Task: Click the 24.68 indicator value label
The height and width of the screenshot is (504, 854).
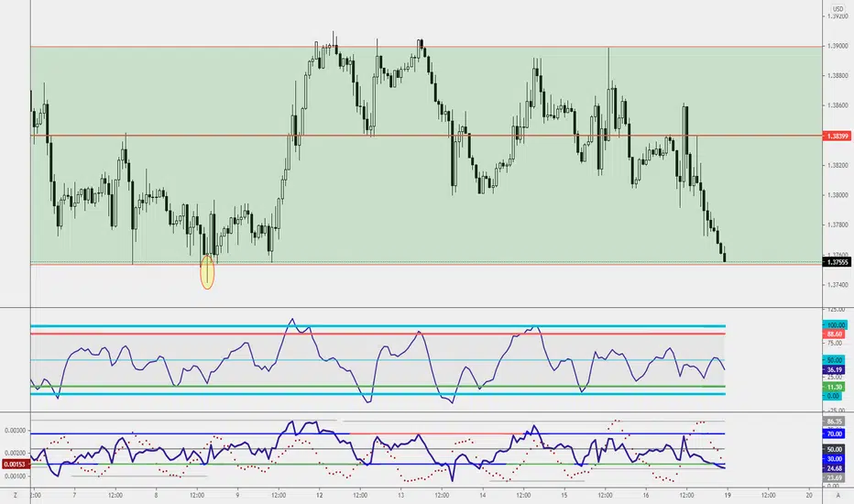Action: point(835,468)
